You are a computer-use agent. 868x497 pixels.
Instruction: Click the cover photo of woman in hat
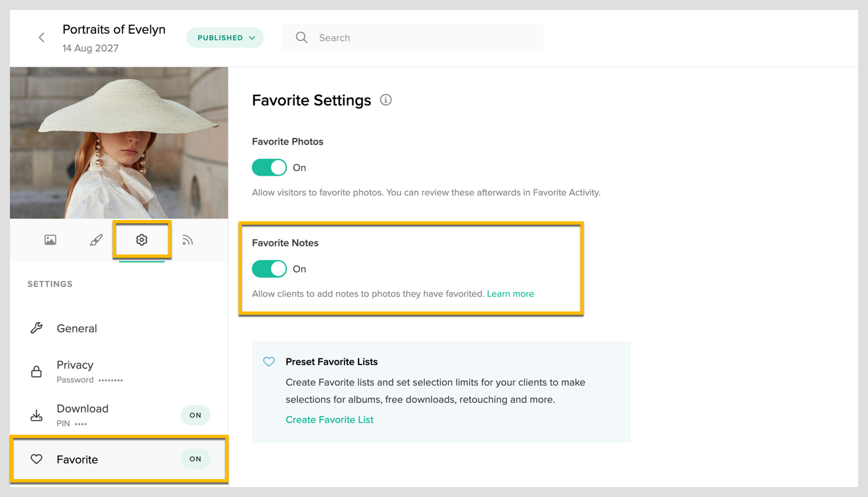119,142
